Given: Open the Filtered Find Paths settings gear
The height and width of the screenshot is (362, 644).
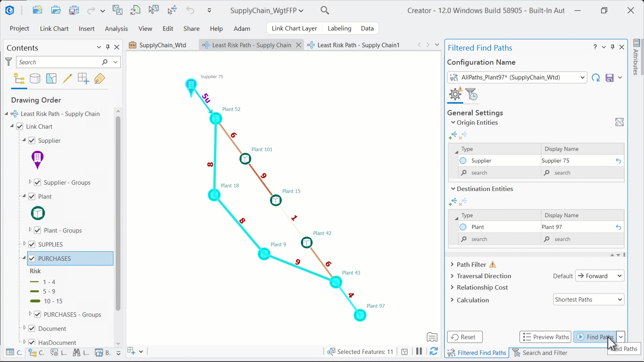Looking at the screenshot, I should click(455, 95).
